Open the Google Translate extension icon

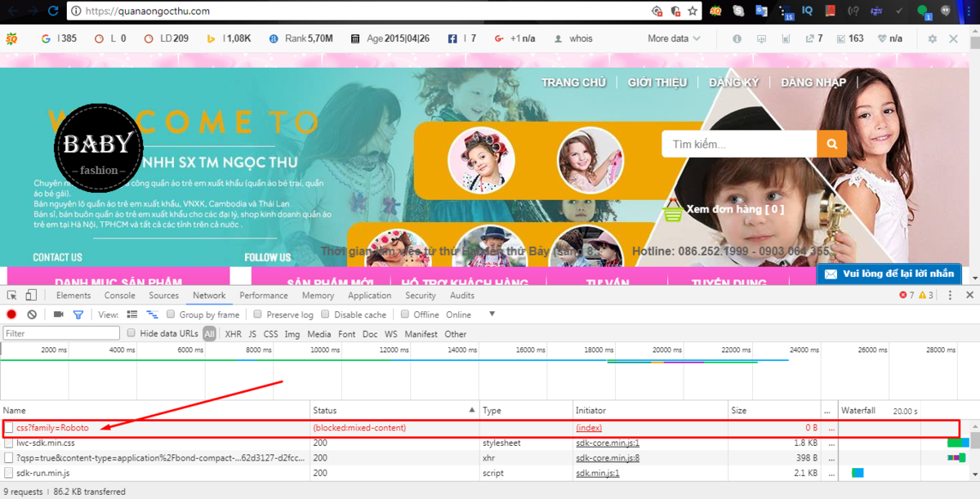[762, 11]
